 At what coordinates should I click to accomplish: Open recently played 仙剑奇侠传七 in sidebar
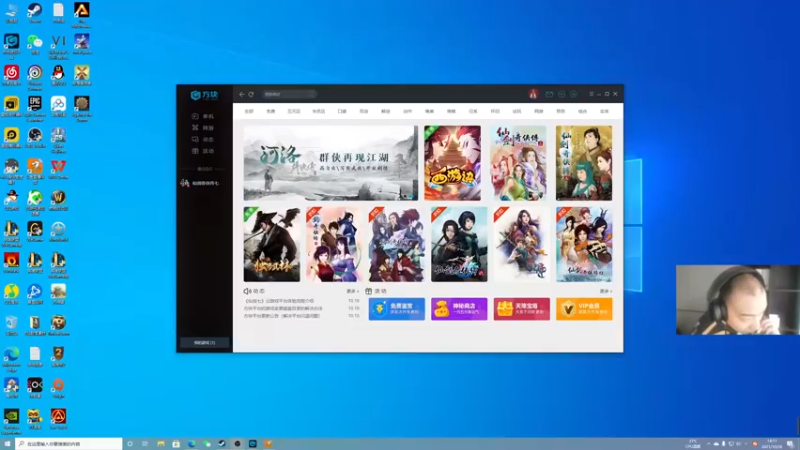[200, 183]
